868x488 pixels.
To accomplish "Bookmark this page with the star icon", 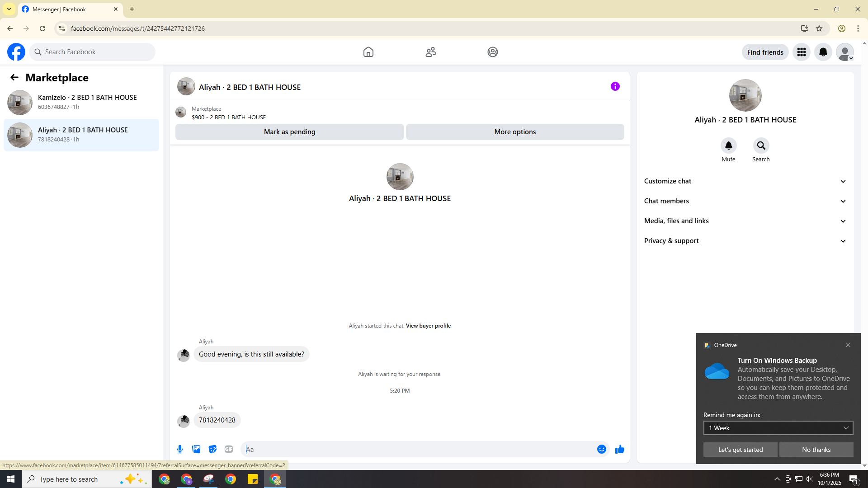I will tap(819, 28).
